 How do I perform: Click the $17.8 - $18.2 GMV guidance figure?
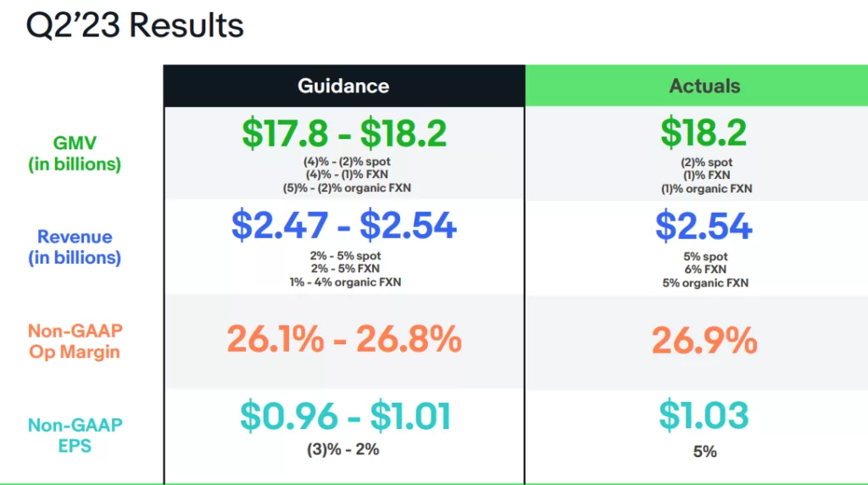click(343, 133)
